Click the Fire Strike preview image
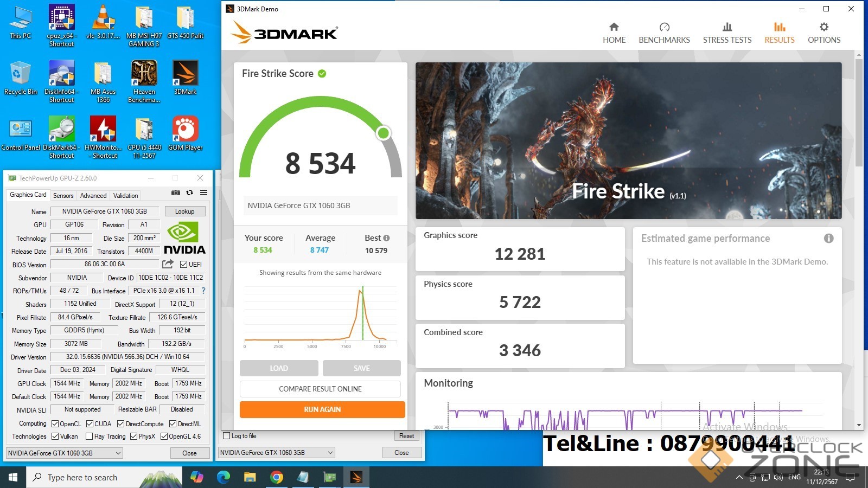The height and width of the screenshot is (488, 868). [629, 140]
